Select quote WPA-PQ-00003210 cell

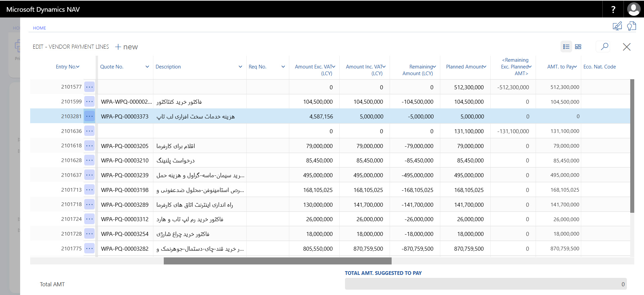click(125, 160)
